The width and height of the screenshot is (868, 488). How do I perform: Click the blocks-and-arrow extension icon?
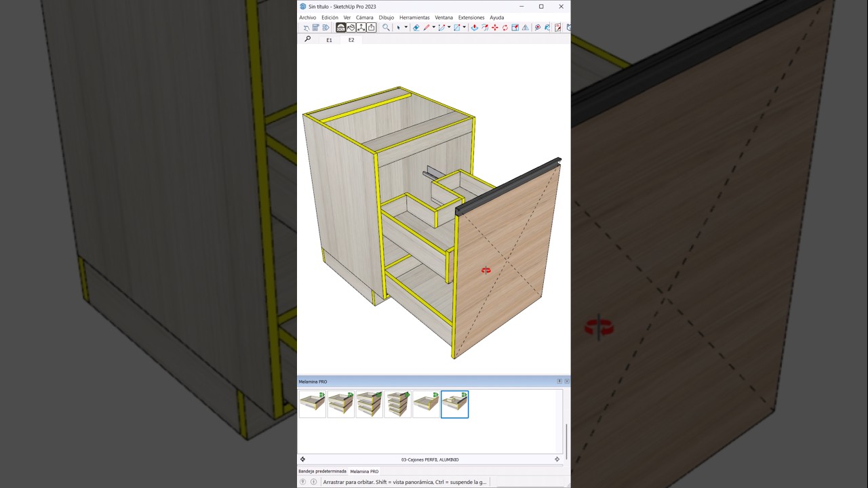[x=326, y=28]
